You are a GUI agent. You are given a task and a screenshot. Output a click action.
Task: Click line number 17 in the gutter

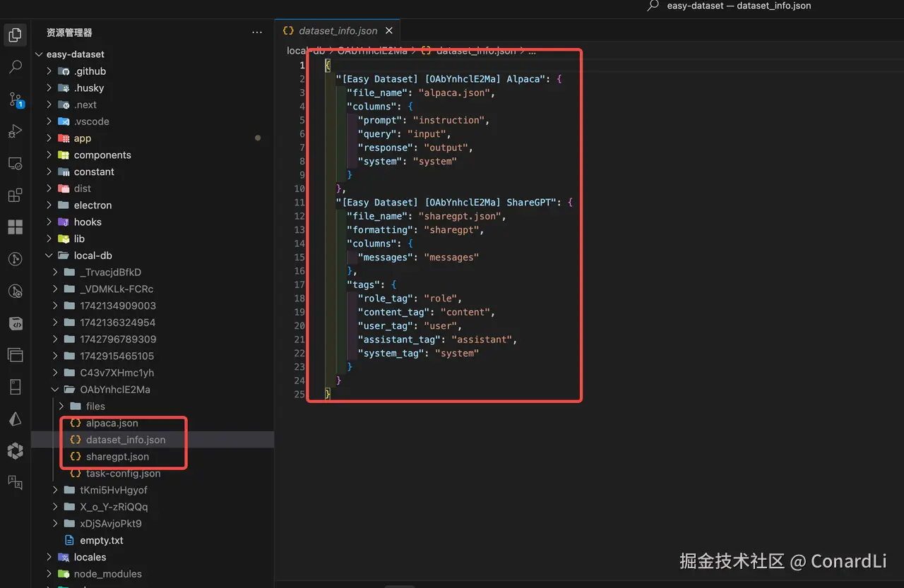(299, 284)
